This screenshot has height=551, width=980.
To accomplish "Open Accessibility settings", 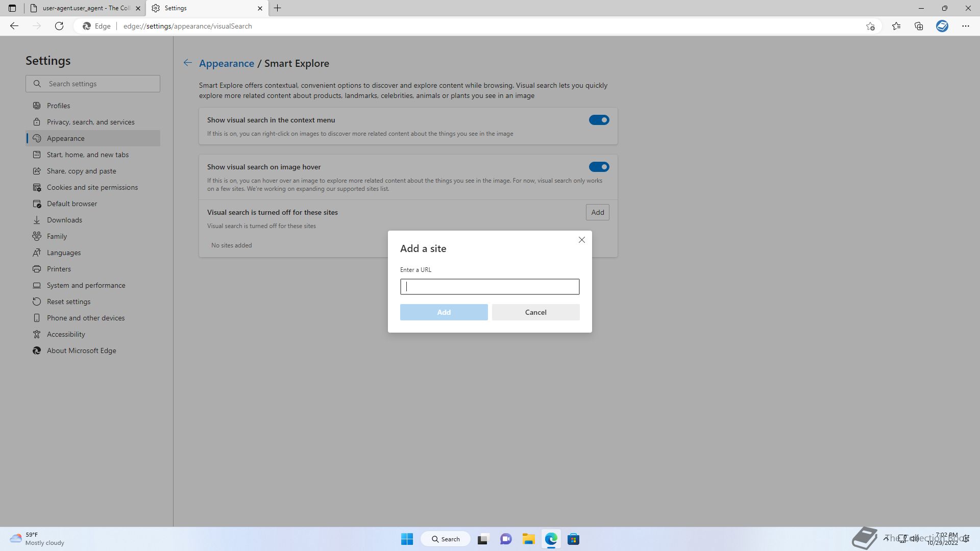I will (x=93, y=334).
